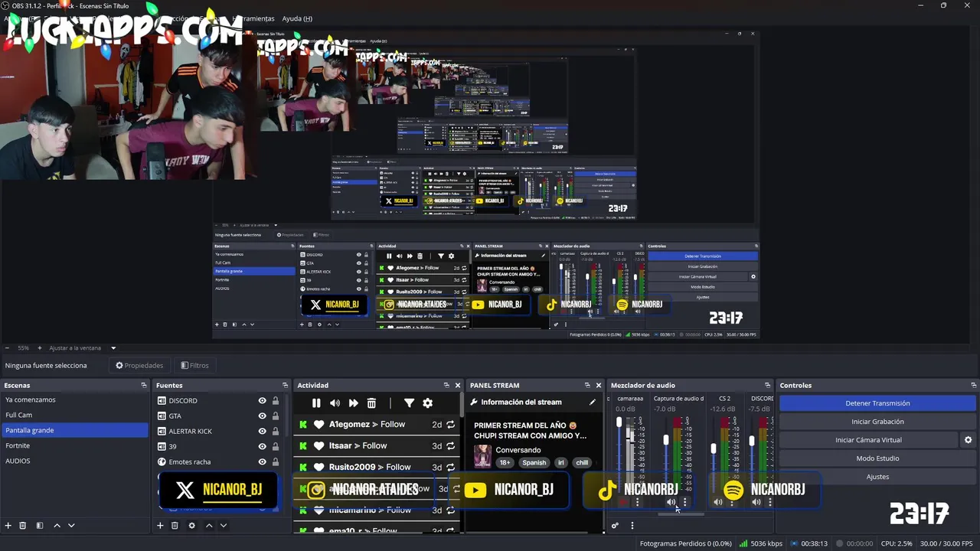This screenshot has height=551, width=980.
Task: Remove selected scene with trash icon
Action: tap(22, 526)
